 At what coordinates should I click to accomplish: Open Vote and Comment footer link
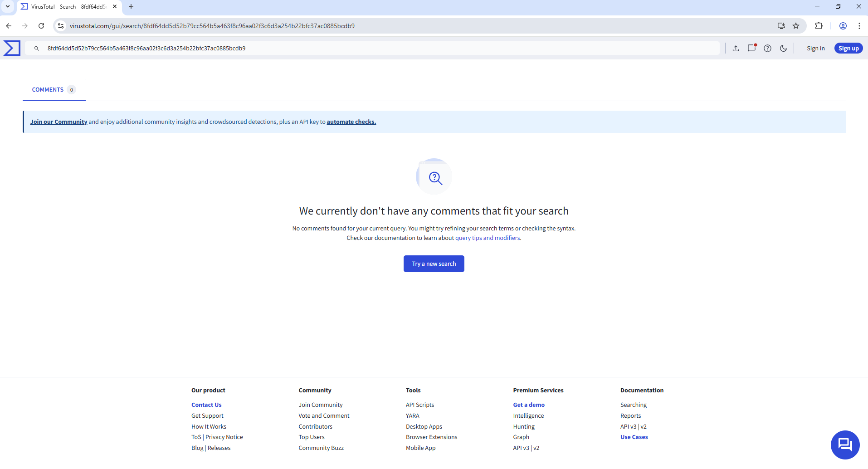coord(324,416)
